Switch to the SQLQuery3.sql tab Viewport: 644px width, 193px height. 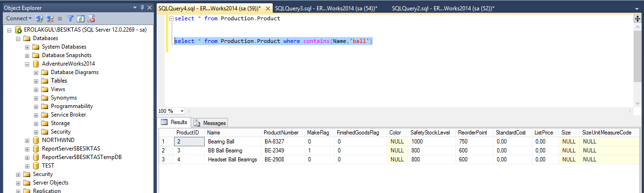326,8
